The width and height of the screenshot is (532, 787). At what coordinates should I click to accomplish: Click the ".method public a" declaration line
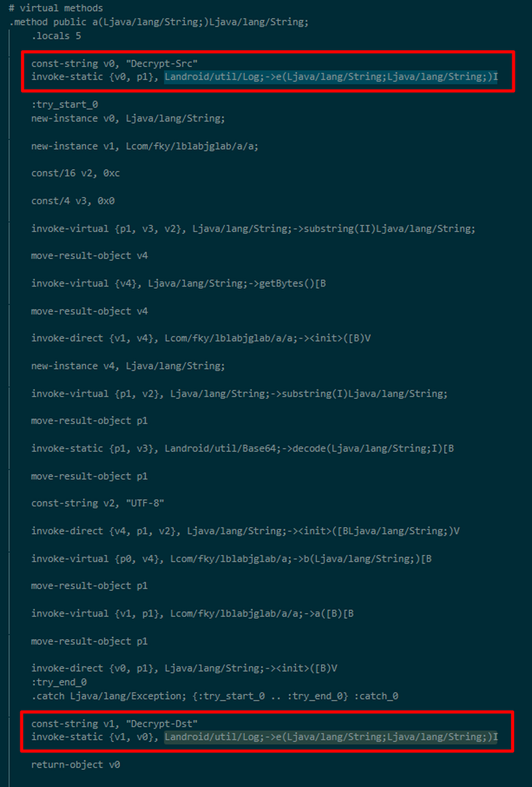point(158,22)
